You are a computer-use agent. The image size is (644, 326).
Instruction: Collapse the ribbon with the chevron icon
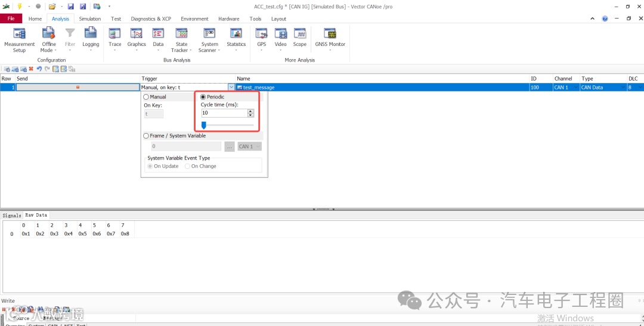(x=592, y=19)
